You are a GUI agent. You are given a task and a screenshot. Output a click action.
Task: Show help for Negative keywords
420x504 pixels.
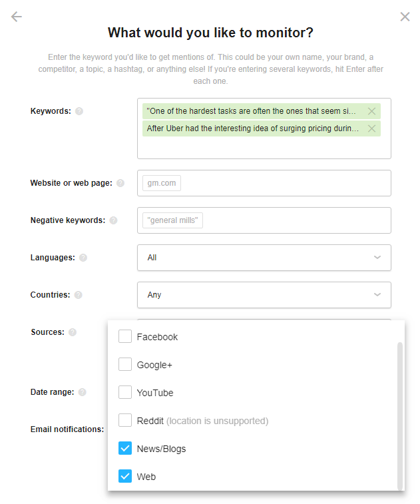click(x=113, y=220)
